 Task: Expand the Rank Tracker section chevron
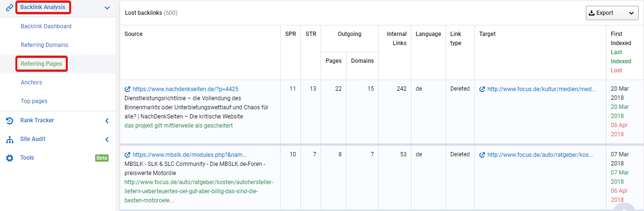pyautogui.click(x=107, y=120)
